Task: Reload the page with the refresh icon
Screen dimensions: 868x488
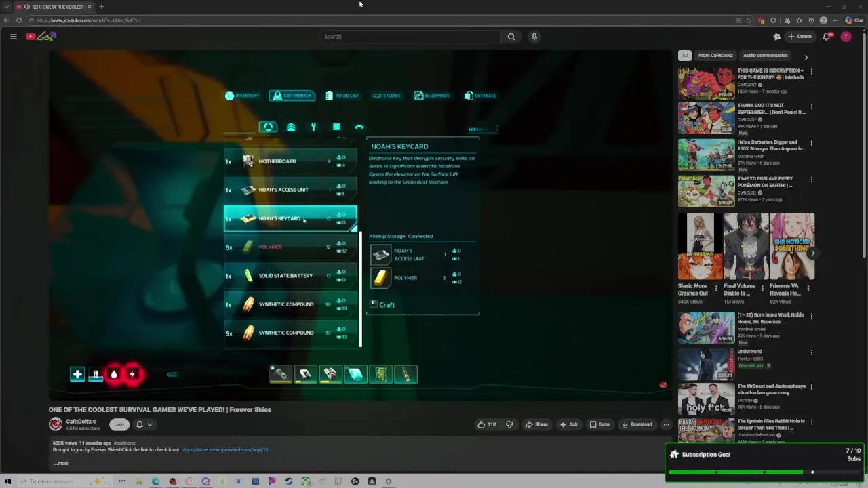Action: pyautogui.click(x=18, y=20)
